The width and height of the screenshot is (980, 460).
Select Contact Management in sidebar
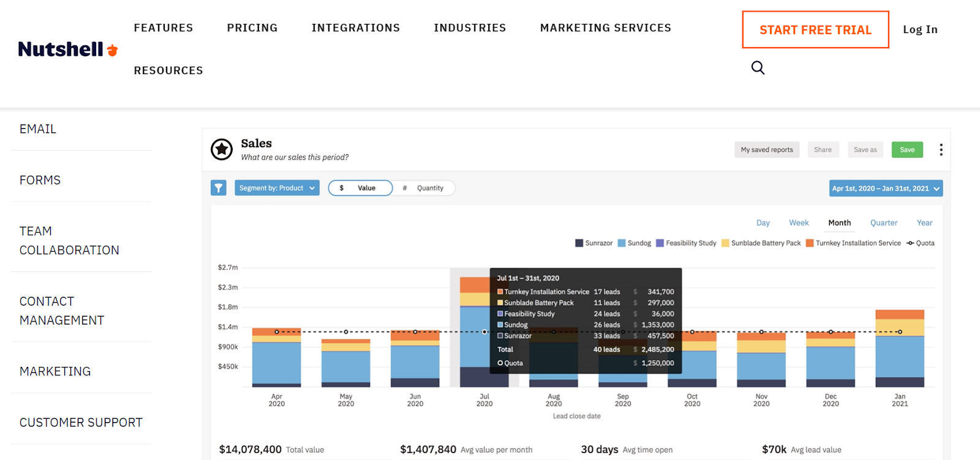click(x=62, y=311)
